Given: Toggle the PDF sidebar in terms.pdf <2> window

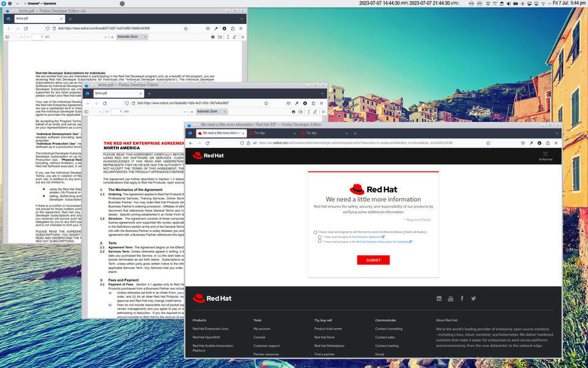Looking at the screenshot, I should point(7,37).
